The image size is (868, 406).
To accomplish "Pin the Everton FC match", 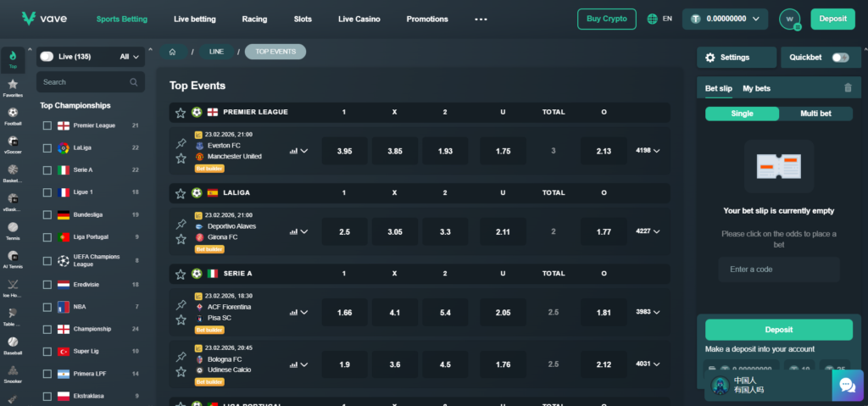I will tap(181, 144).
